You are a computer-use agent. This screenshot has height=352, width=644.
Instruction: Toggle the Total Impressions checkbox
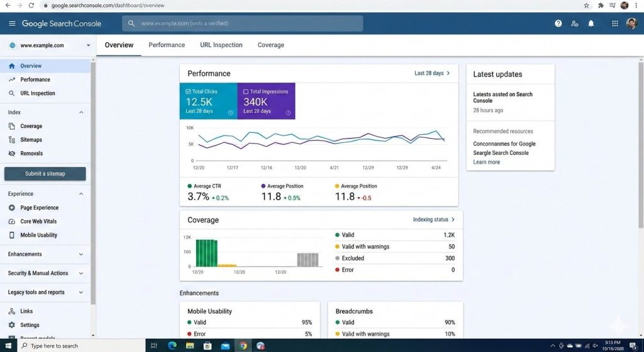coord(246,92)
